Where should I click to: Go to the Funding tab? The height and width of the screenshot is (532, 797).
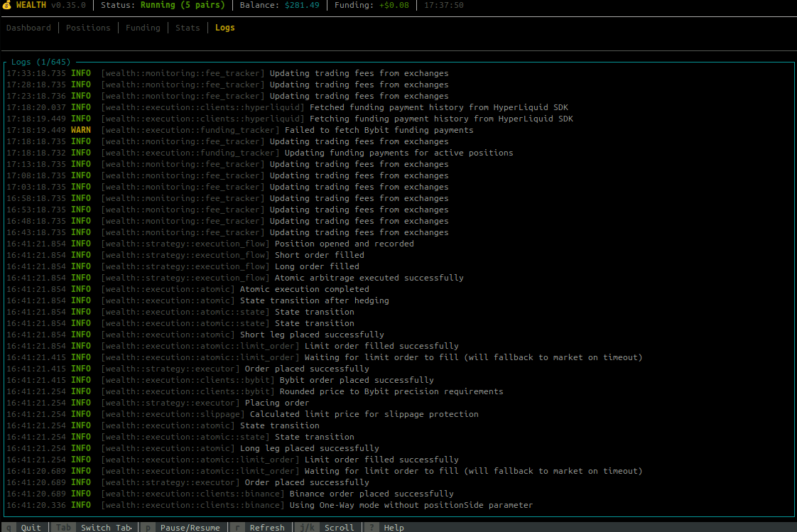(143, 28)
